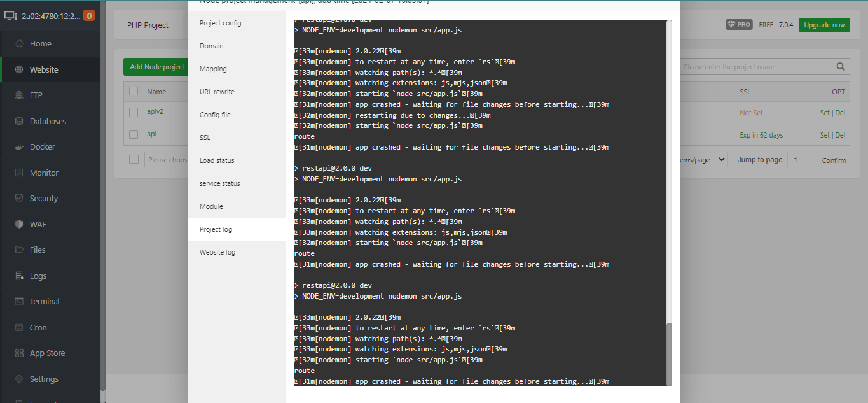Image resolution: width=868 pixels, height=403 pixels.
Task: Click the WAF sidebar icon
Action: coord(18,224)
